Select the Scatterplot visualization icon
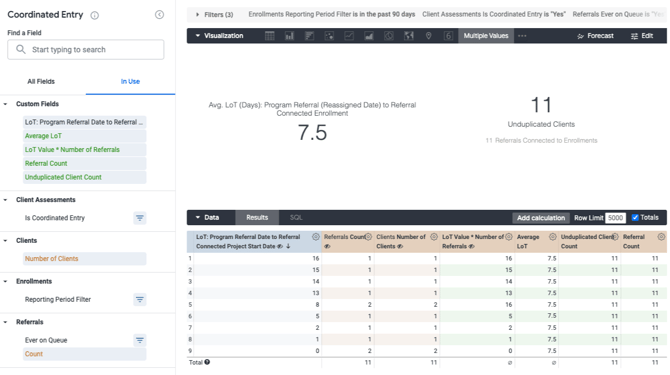Image resolution: width=670 pixels, height=375 pixels. [x=329, y=36]
